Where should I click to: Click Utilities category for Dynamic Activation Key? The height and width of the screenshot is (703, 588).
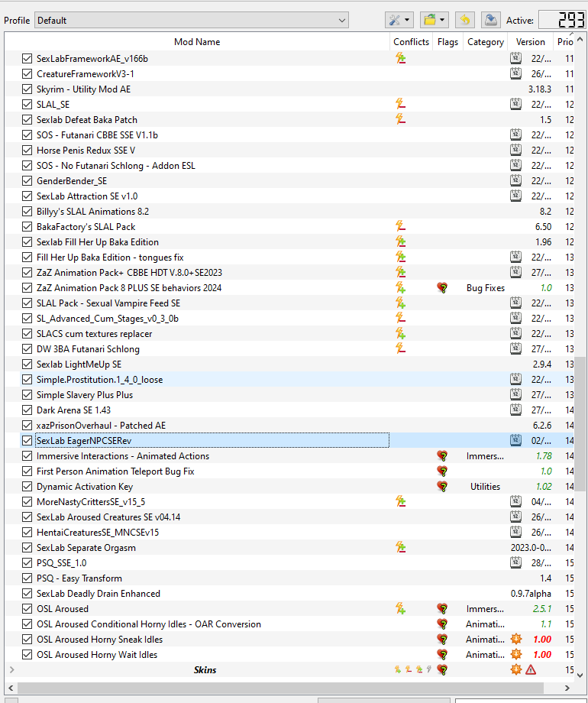[x=486, y=487]
